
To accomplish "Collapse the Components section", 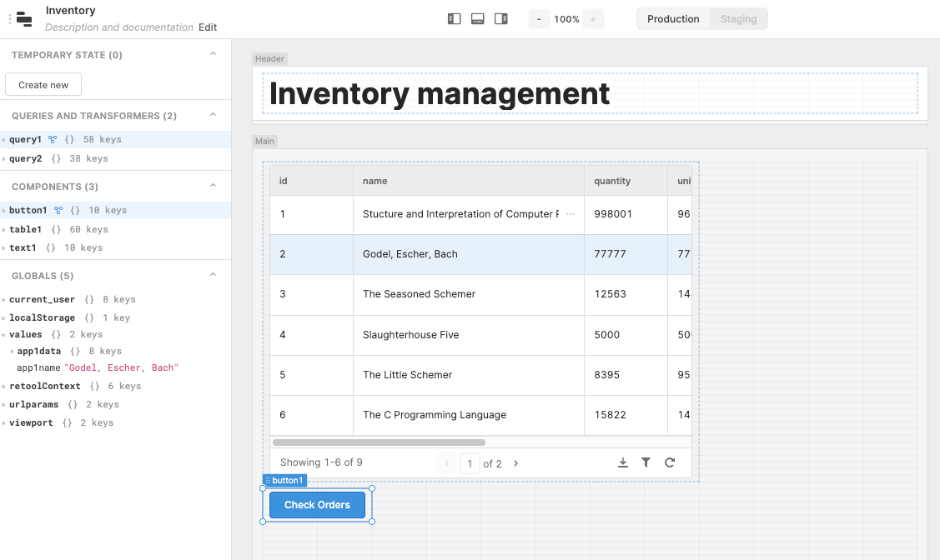I will [x=213, y=186].
